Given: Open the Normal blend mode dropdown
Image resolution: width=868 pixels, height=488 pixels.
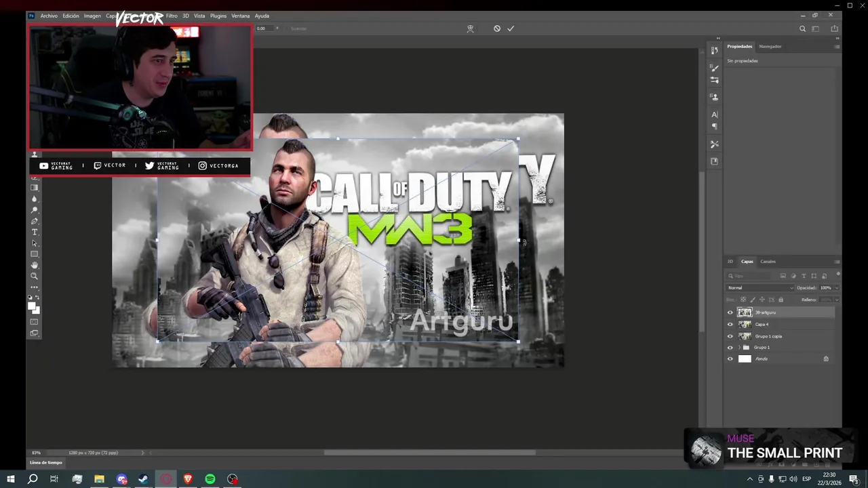Looking at the screenshot, I should pos(759,288).
